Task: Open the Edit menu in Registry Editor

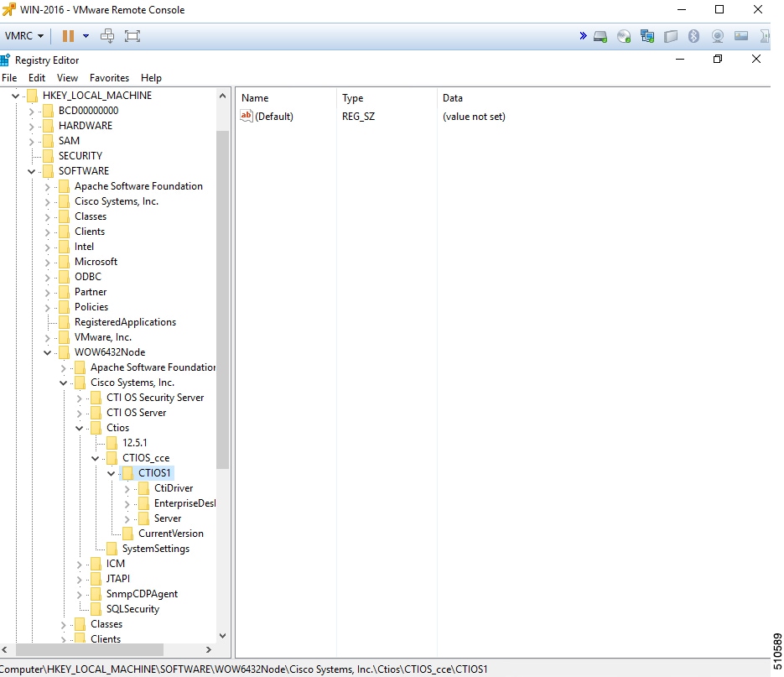Action: point(37,77)
